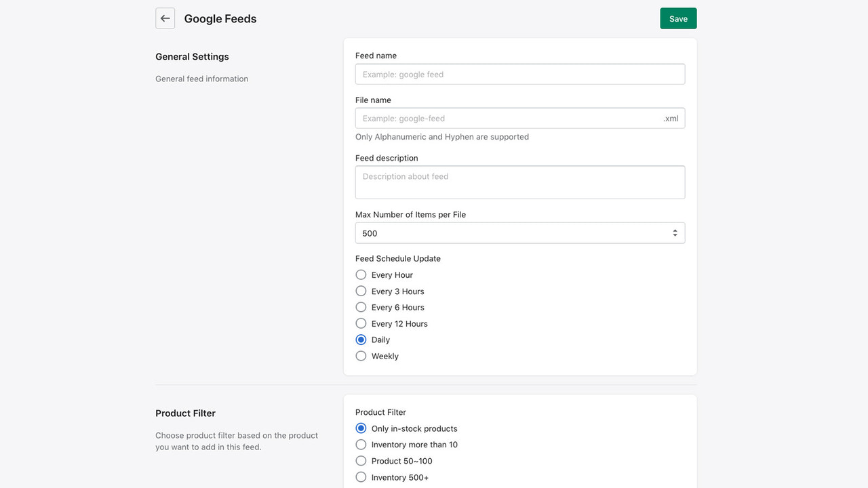The image size is (868, 488).
Task: Open the Max Number of Items selector
Action: pos(519,232)
